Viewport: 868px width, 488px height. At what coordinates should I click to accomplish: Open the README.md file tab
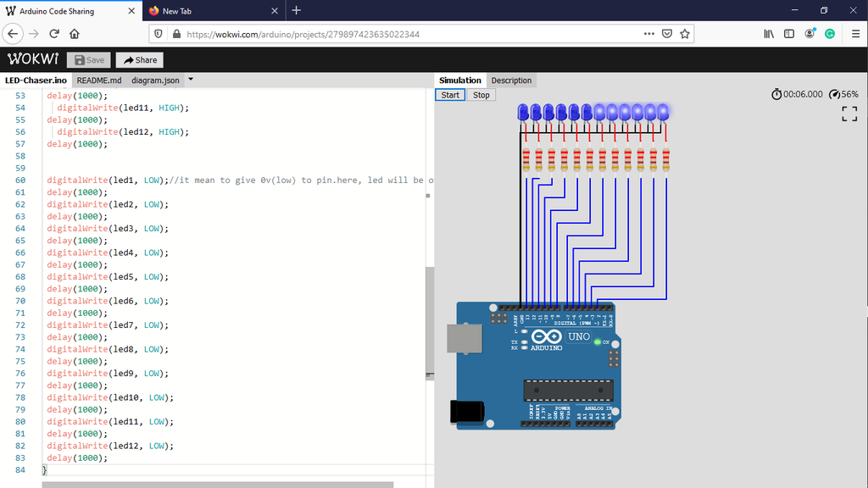coord(99,80)
